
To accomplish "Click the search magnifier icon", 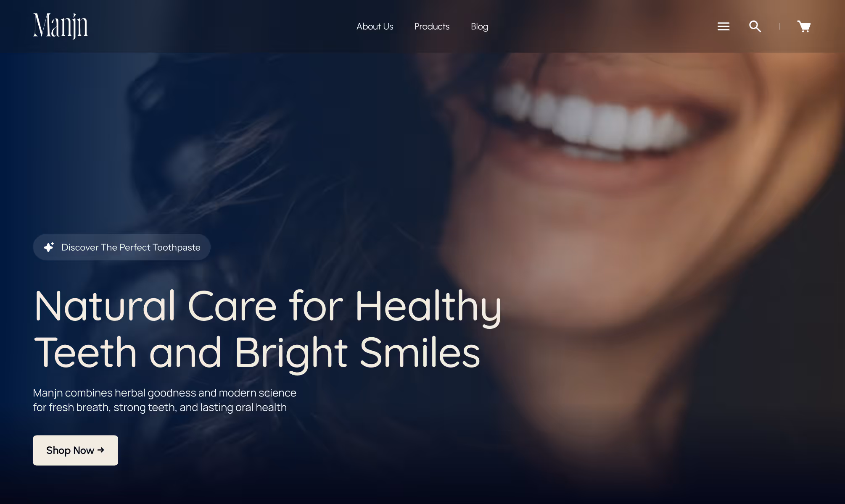I will tap(755, 26).
